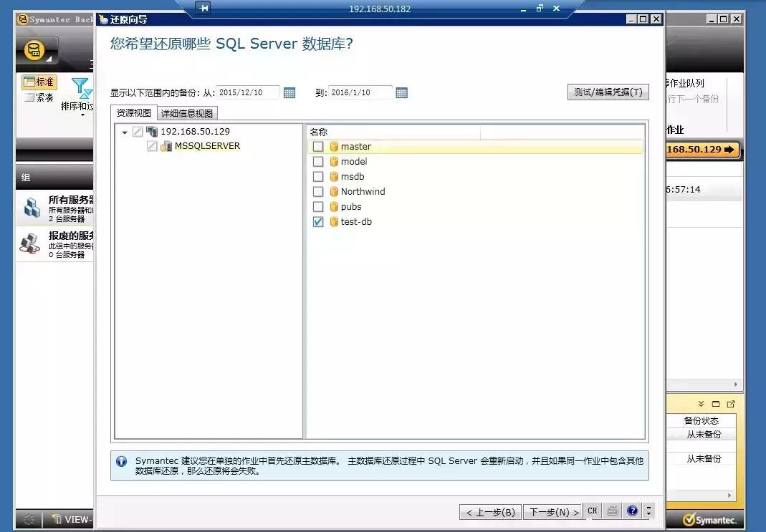Switch to the 资源视图 tab
Image resolution: width=766 pixels, height=532 pixels.
coord(134,112)
